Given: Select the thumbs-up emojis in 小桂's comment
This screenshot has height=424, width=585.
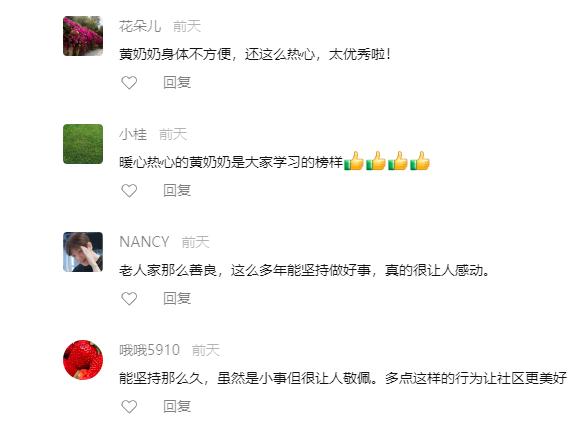Looking at the screenshot, I should coord(387,161).
